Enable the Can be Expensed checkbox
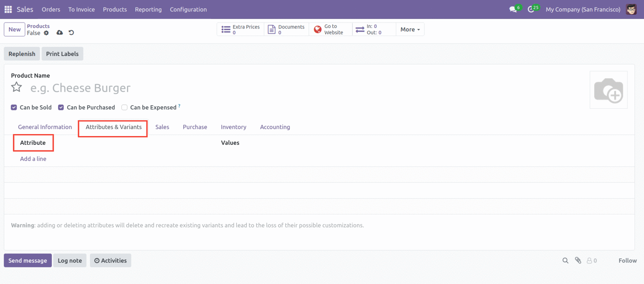644x284 pixels. [124, 108]
